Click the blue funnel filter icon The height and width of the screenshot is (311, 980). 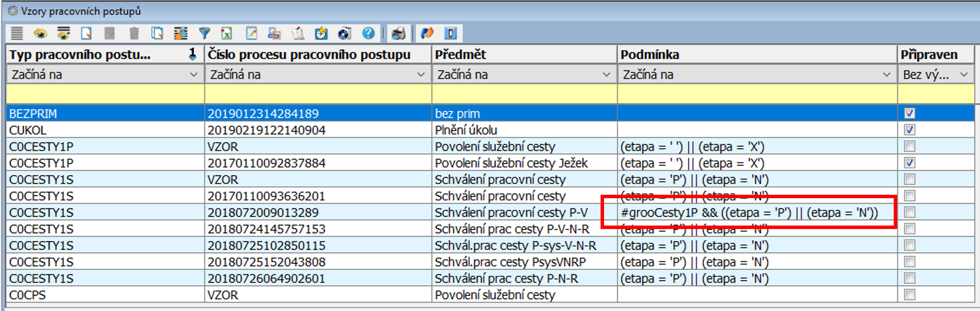(x=204, y=33)
